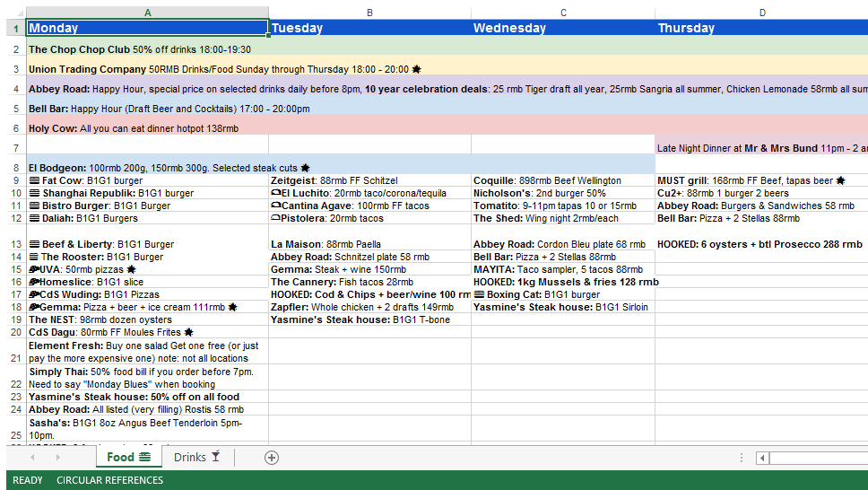Click The Rooster B1G1 Burger cell
The image size is (868, 490).
tap(147, 257)
